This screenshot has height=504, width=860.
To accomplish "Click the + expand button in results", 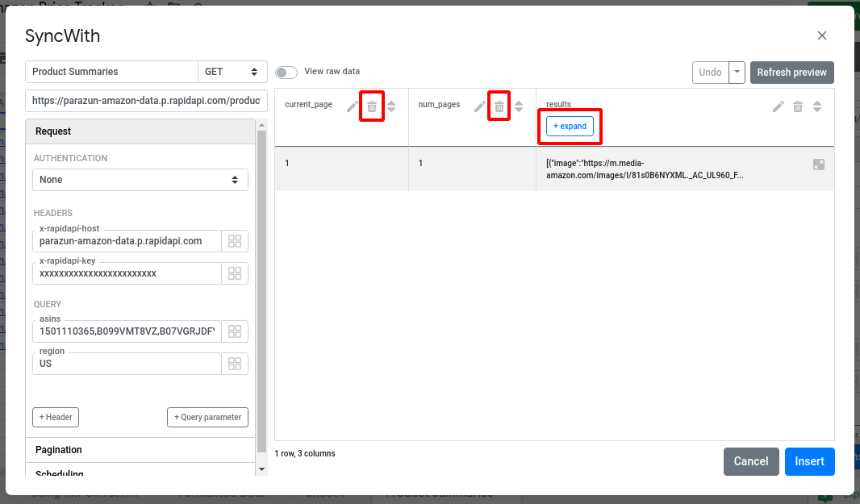I will (x=570, y=127).
